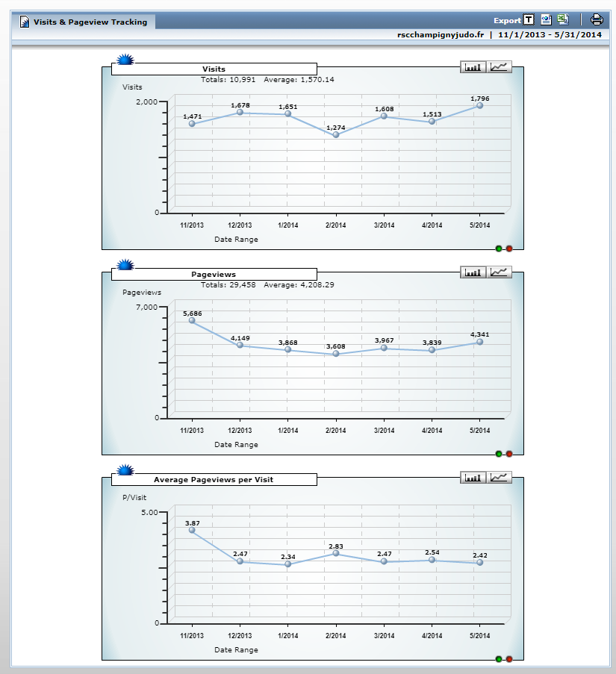Select the 1,796 data point in Visits
The image size is (616, 674).
[x=479, y=105]
